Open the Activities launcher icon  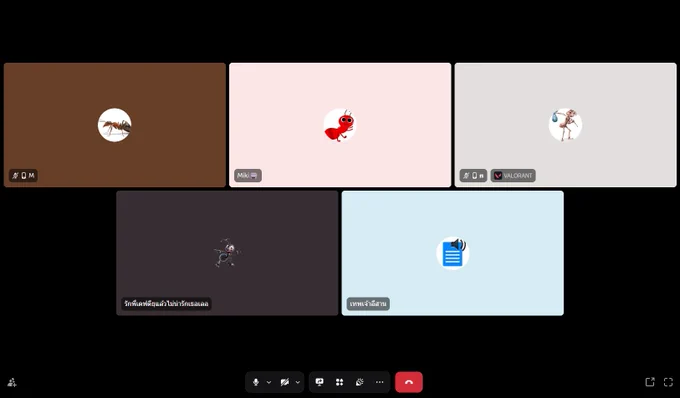pos(340,382)
